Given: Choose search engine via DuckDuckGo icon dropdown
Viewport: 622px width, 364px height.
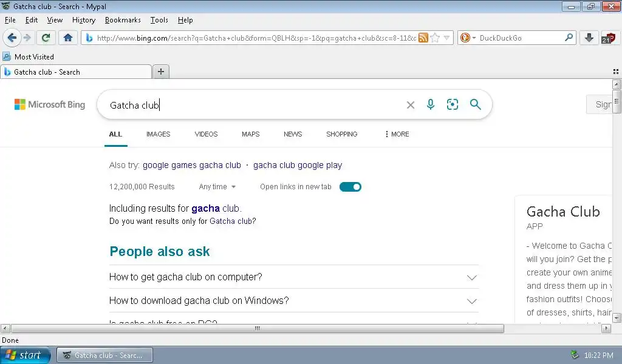Looking at the screenshot, I should click(x=468, y=38).
